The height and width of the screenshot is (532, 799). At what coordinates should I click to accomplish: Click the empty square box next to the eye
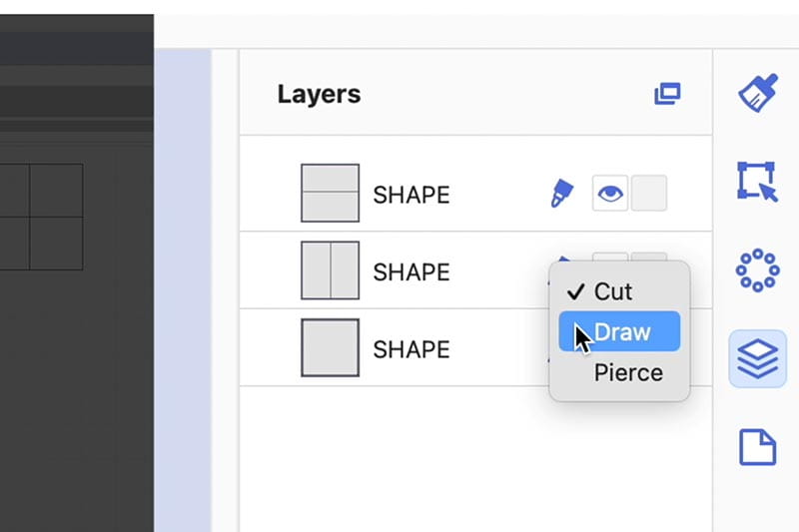point(649,194)
